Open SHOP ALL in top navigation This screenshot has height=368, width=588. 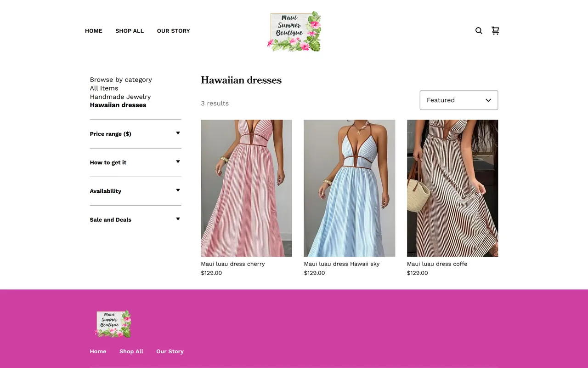click(130, 31)
